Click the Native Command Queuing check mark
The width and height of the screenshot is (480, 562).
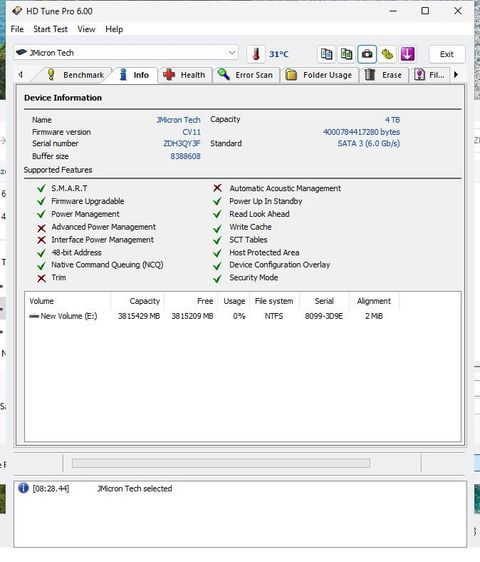pyautogui.click(x=42, y=266)
